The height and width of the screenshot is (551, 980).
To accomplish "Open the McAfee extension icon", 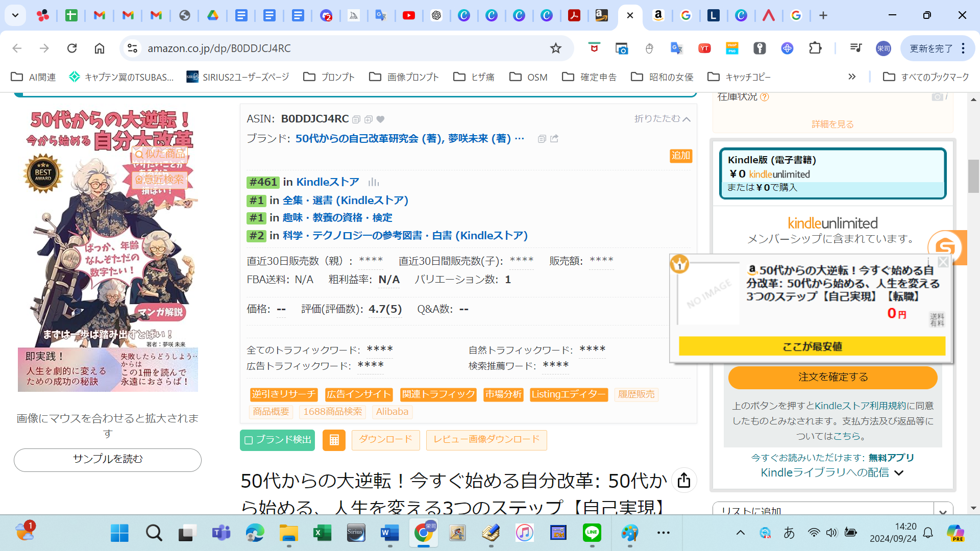I will (x=594, y=48).
